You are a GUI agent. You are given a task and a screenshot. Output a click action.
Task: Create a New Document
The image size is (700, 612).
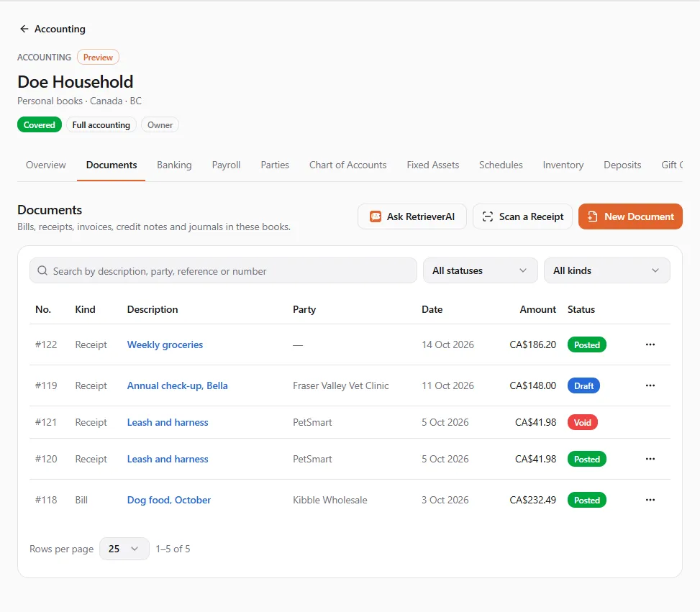pos(630,217)
